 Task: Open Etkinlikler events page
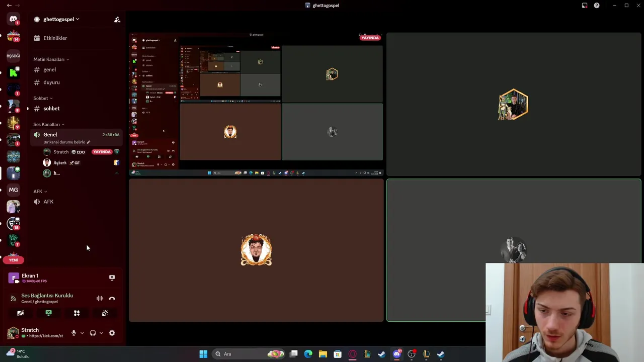coord(55,38)
